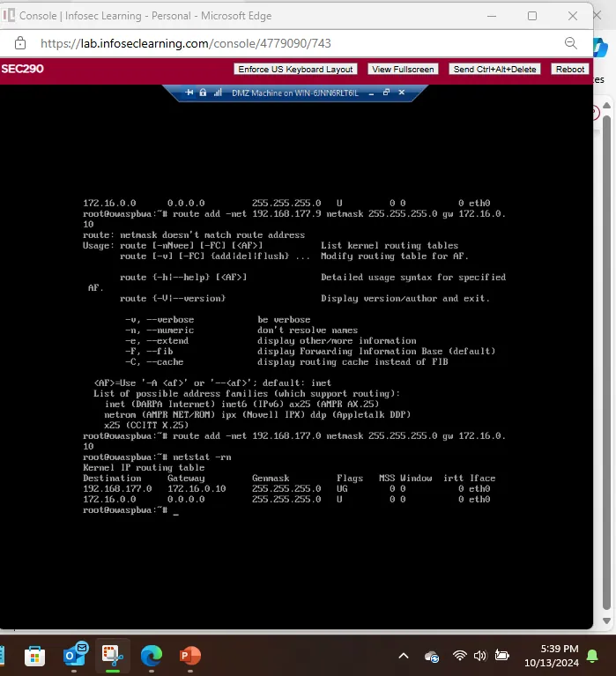Open Microsoft Store from taskbar
The width and height of the screenshot is (616, 676).
35,656
